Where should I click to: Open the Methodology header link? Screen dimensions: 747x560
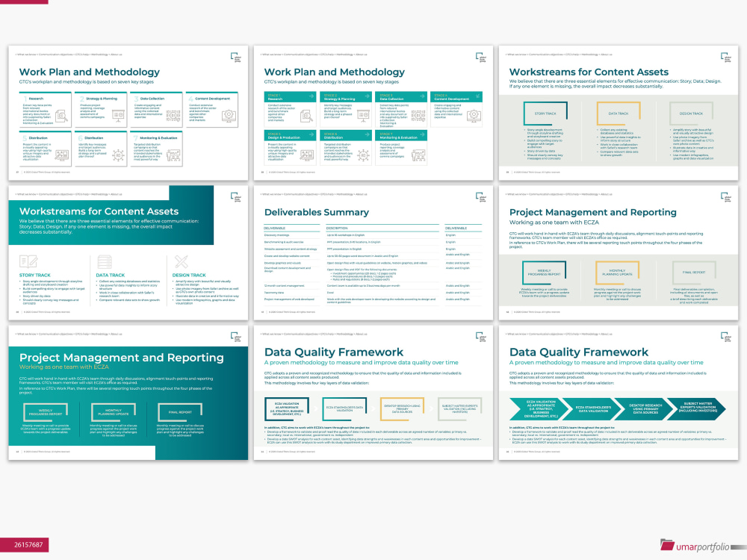(x=99, y=55)
